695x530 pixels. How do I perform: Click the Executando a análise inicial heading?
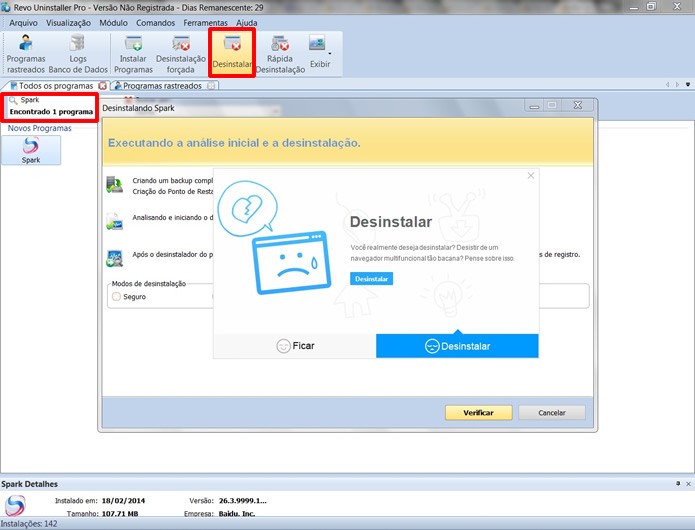coord(234,143)
